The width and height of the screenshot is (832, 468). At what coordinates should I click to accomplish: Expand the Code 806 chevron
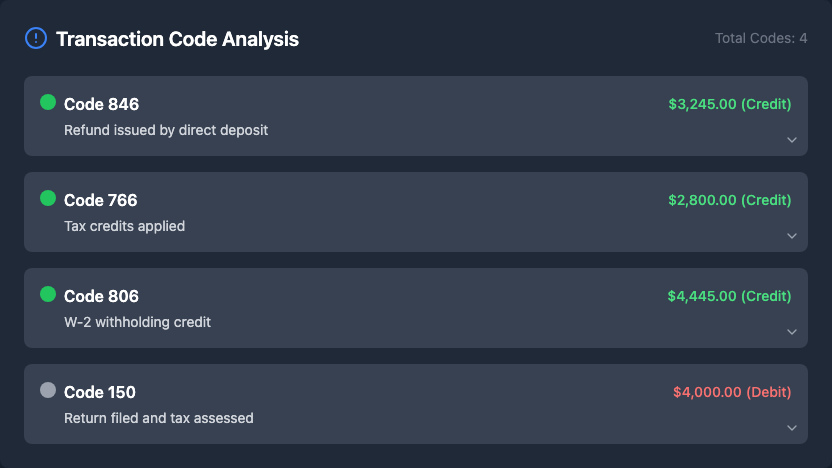tap(792, 332)
